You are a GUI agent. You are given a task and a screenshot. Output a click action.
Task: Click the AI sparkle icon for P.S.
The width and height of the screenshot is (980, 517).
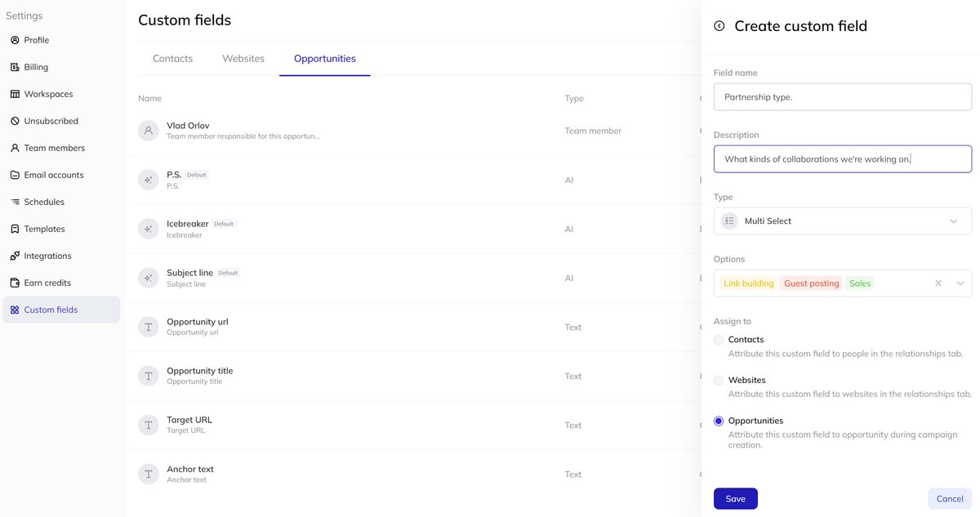point(148,180)
